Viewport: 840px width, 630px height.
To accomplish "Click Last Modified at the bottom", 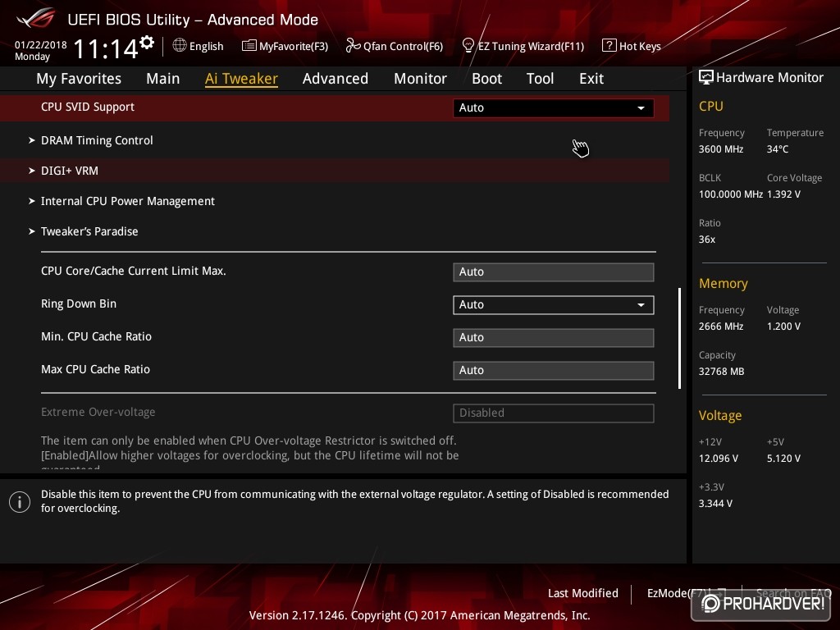I will (583, 593).
